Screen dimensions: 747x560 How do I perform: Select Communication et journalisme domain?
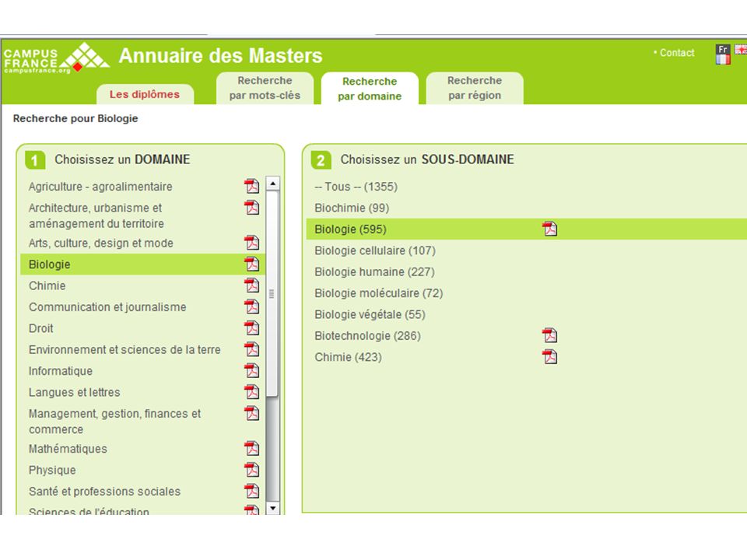(x=107, y=307)
